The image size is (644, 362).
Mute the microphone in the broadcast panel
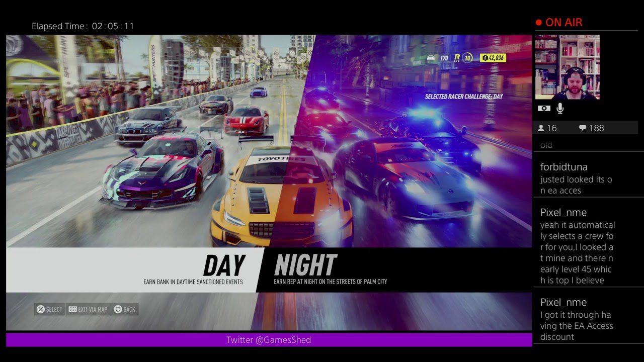click(x=559, y=108)
